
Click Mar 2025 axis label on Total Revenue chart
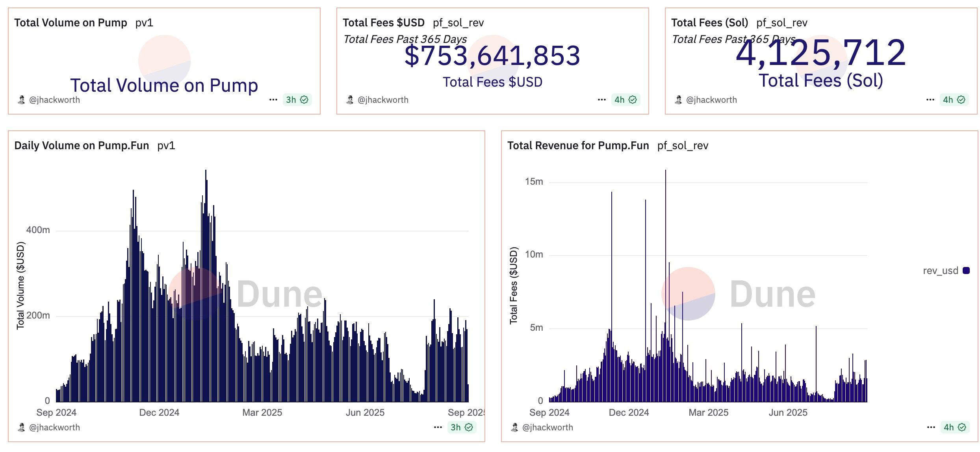click(x=709, y=413)
